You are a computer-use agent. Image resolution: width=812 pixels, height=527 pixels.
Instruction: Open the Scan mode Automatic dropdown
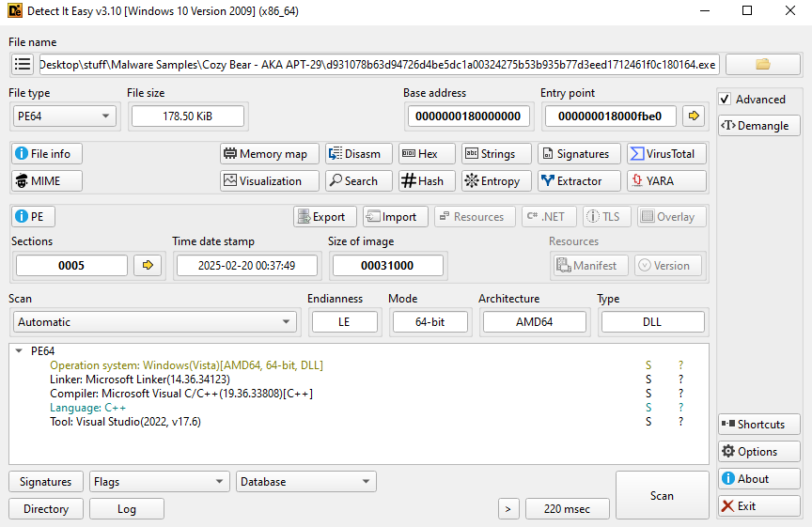point(154,321)
